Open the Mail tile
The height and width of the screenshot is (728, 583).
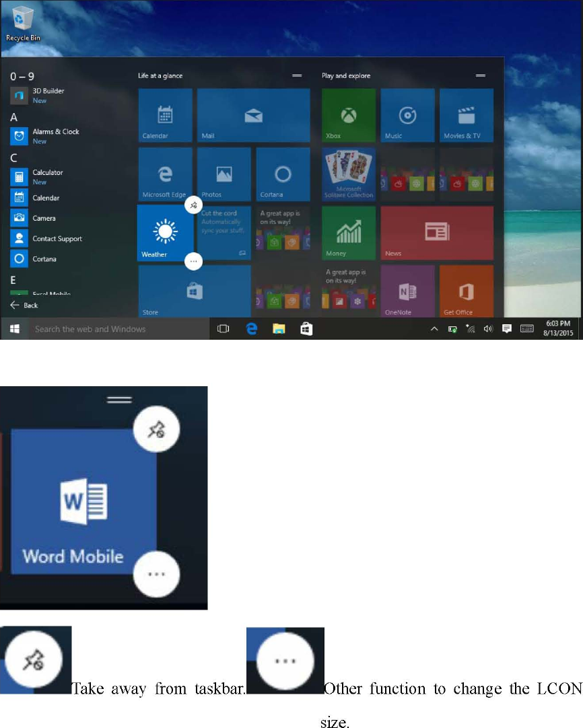click(253, 115)
